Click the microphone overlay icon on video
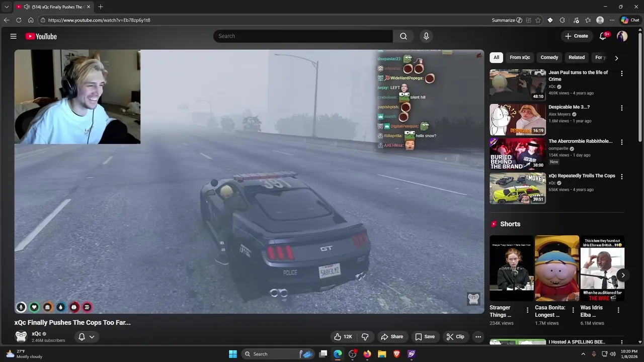Viewport: 644px width, 362px height. coord(21,307)
